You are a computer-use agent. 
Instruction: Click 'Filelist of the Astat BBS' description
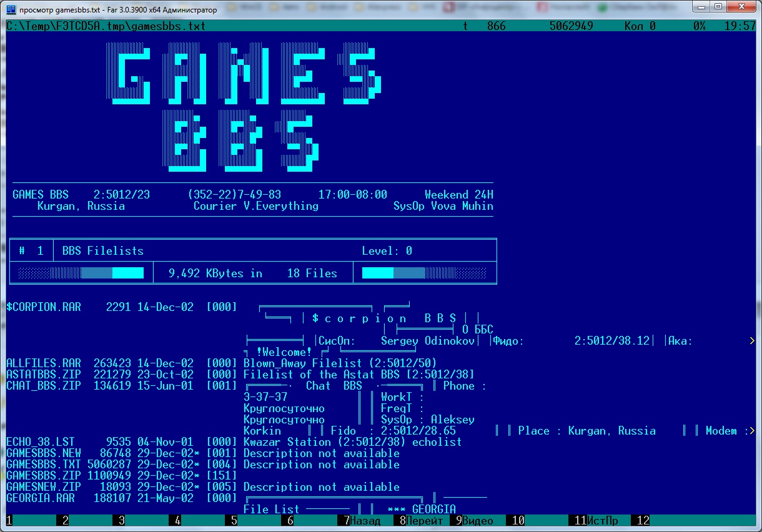point(322,375)
